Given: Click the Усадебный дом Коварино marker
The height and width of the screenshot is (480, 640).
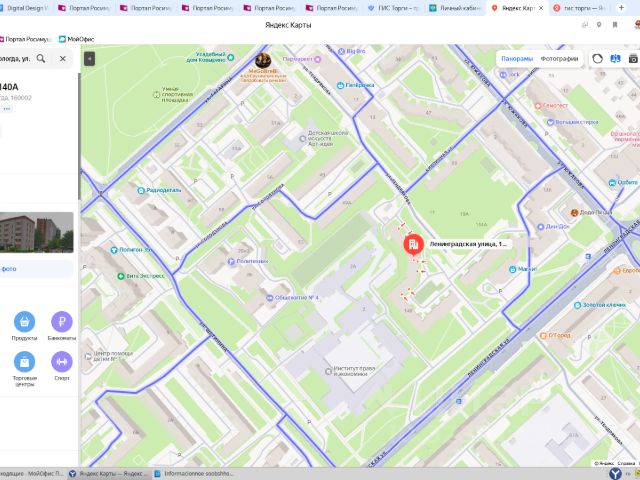Looking at the screenshot, I should (231, 57).
